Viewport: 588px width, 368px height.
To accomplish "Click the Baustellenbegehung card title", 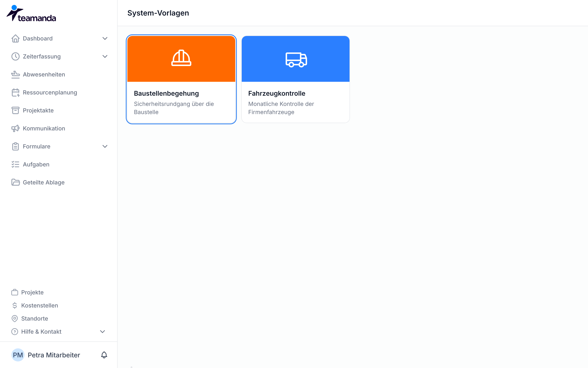I will point(166,93).
